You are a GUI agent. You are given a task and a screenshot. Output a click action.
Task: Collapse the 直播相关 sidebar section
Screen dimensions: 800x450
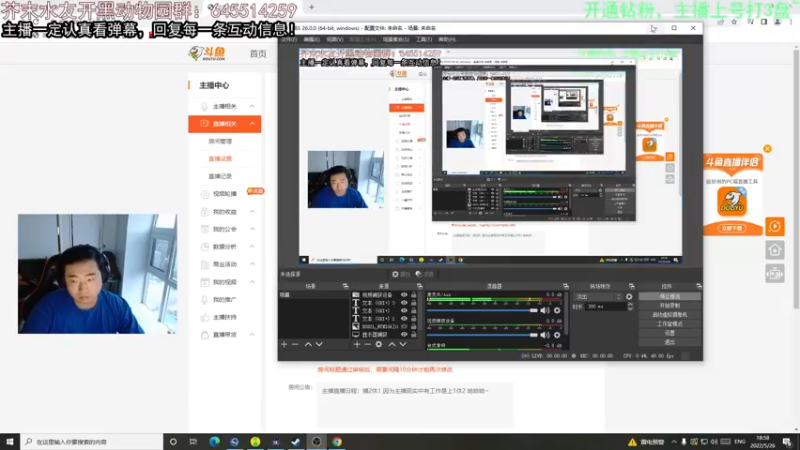[x=252, y=123]
